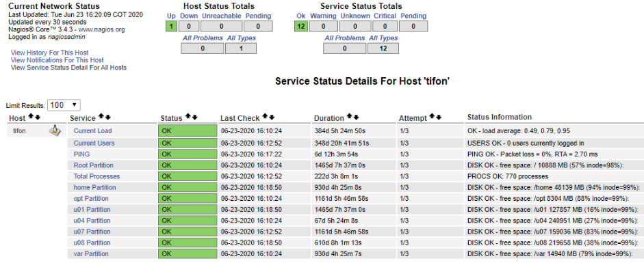Open the u08 Partition service
The height and width of the screenshot is (263, 644).
tap(92, 243)
